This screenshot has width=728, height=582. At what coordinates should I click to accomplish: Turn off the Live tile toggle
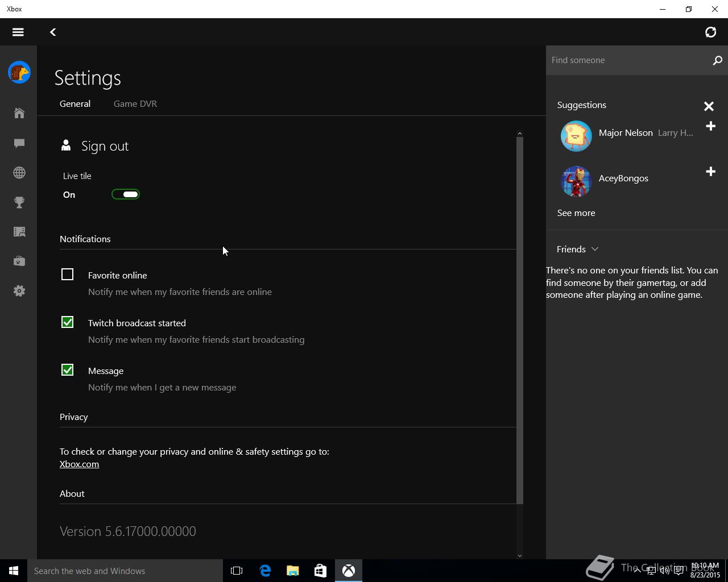126,194
